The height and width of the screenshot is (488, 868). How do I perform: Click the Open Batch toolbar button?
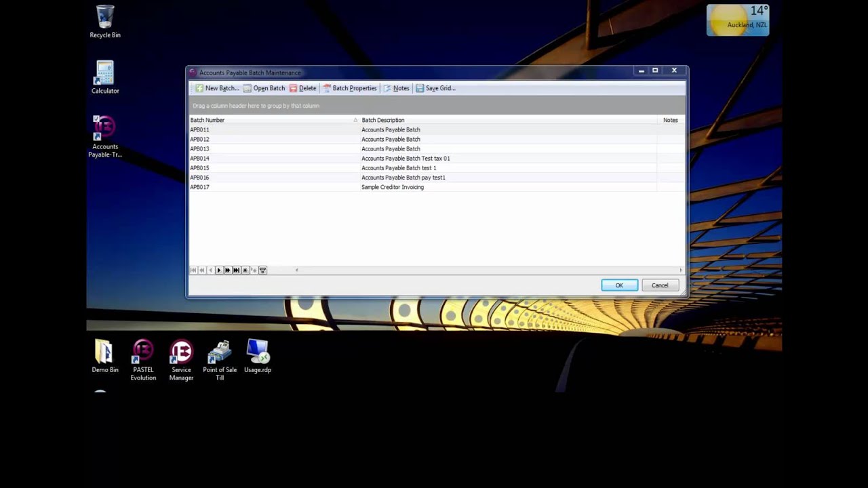coord(264,88)
